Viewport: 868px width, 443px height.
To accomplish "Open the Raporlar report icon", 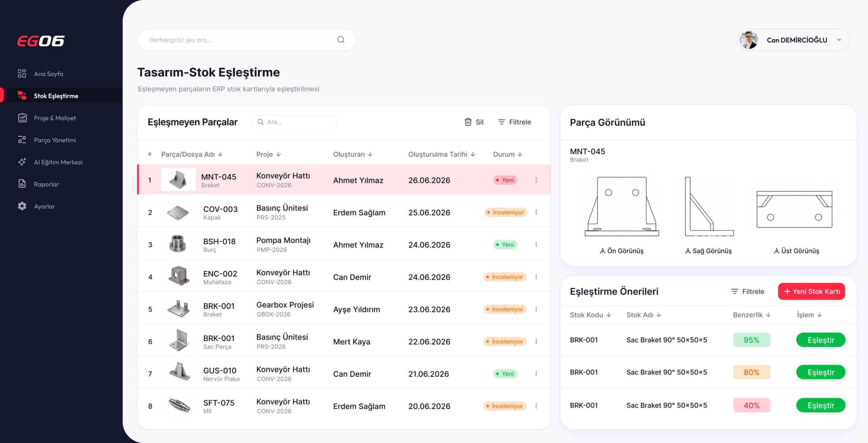I will tap(22, 184).
